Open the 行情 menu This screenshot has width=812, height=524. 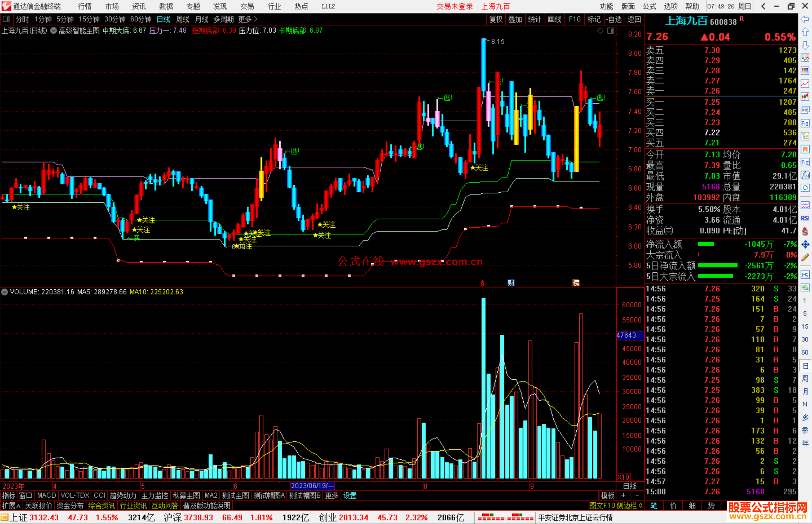[85, 6]
